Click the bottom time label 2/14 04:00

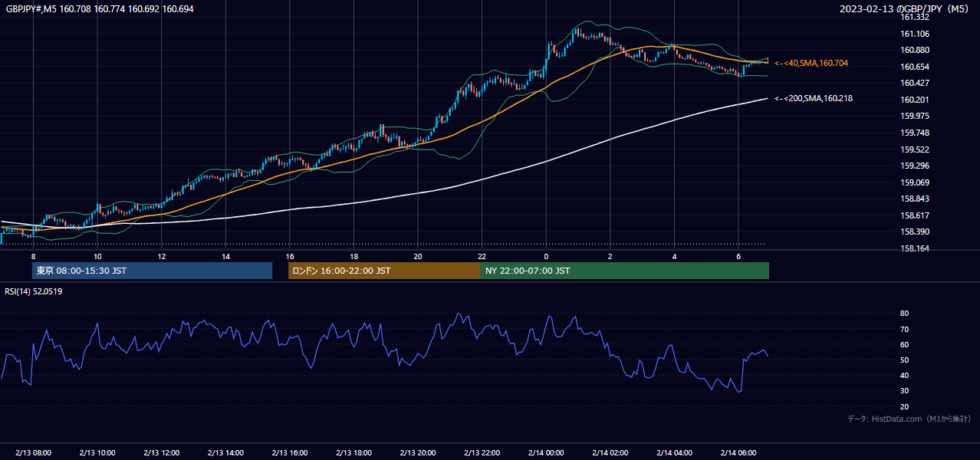pos(674,453)
